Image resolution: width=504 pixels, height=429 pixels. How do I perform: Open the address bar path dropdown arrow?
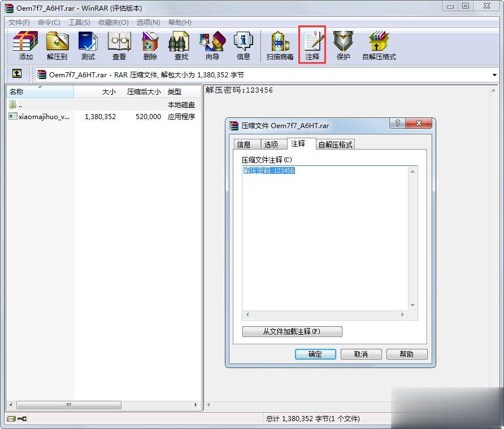point(494,75)
